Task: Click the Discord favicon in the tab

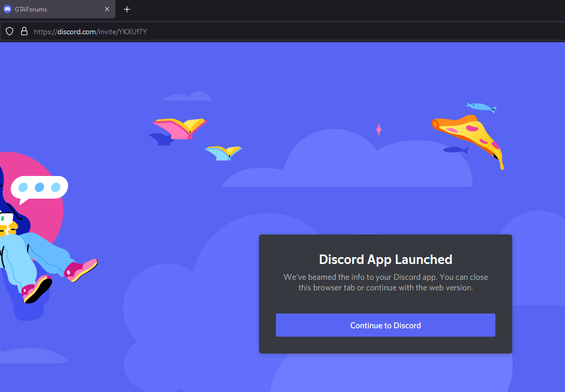Action: pos(7,9)
